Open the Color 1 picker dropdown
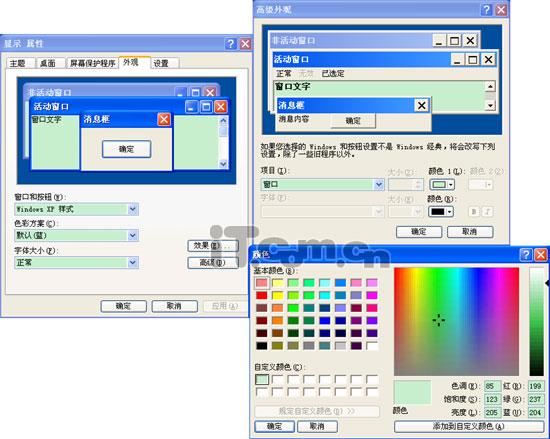 [442, 184]
